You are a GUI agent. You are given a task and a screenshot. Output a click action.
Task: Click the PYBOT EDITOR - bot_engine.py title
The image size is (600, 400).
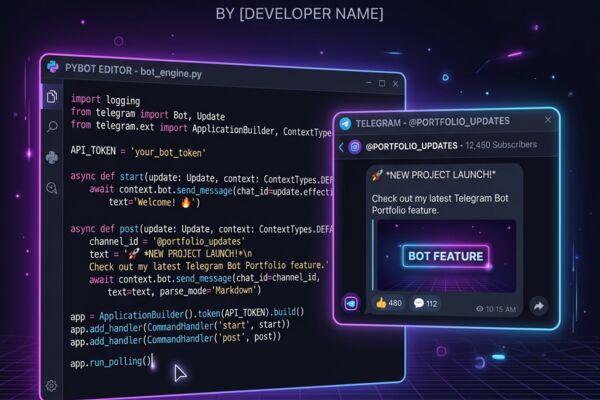(x=133, y=70)
